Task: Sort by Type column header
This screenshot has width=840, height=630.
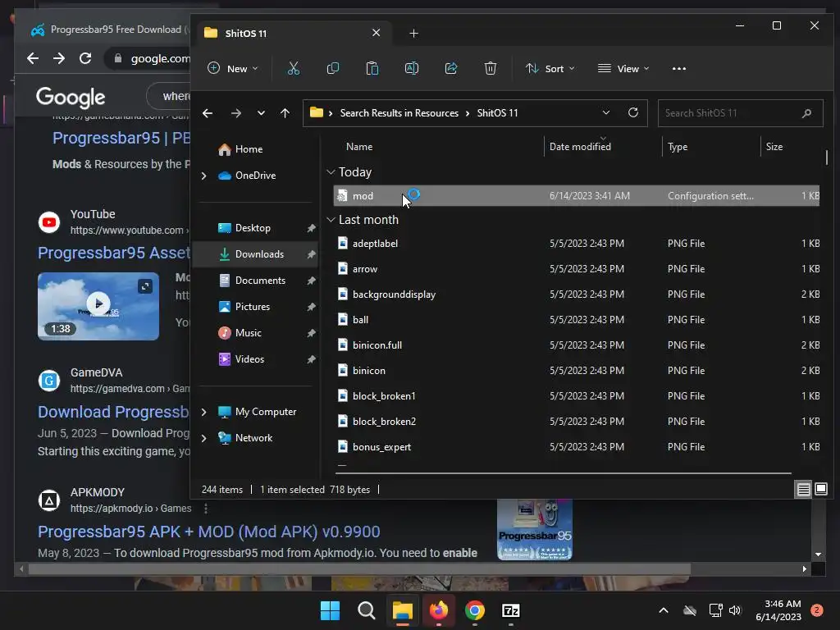Action: (678, 147)
